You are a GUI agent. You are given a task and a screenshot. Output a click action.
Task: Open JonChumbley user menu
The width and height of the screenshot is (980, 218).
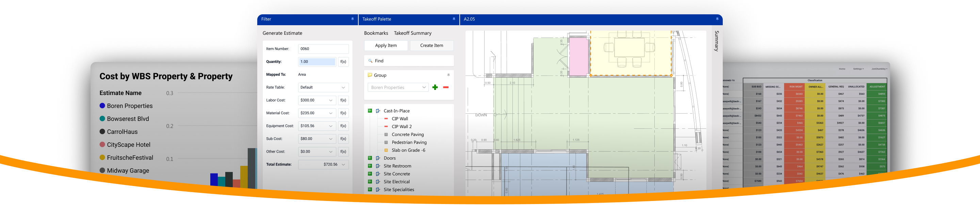879,69
